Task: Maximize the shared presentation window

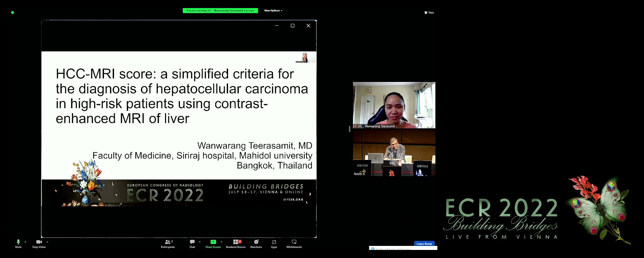Action: pyautogui.click(x=292, y=26)
